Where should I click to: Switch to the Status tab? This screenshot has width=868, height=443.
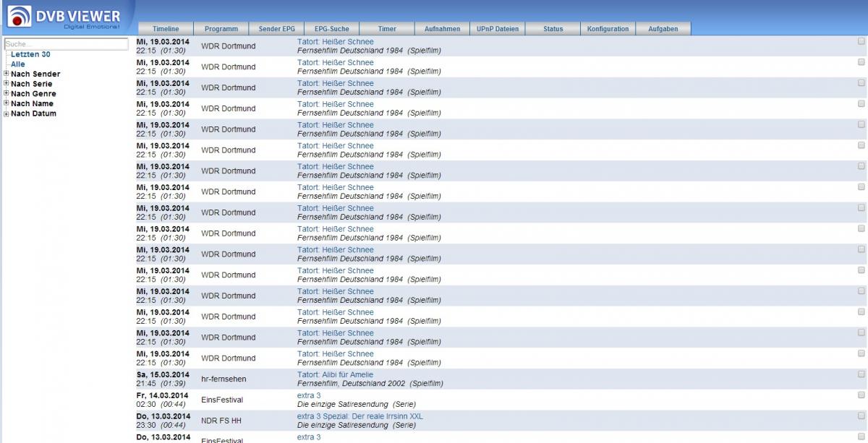(x=553, y=29)
